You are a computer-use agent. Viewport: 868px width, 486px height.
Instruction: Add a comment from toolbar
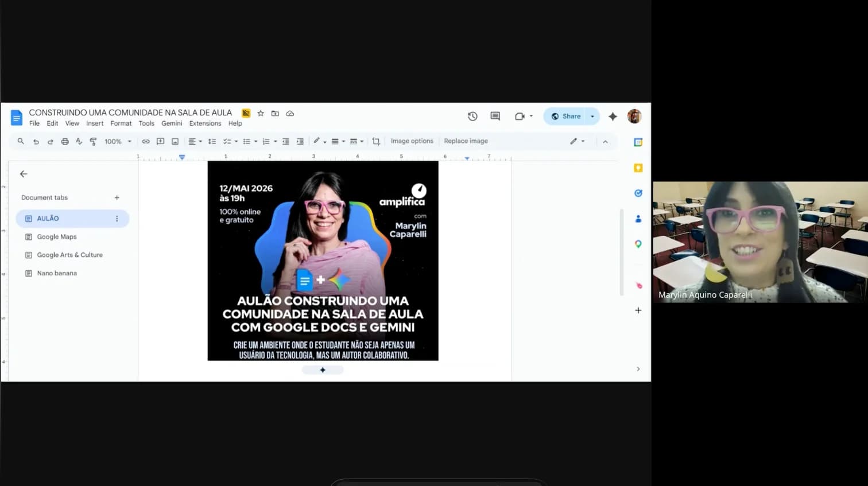pyautogui.click(x=160, y=141)
